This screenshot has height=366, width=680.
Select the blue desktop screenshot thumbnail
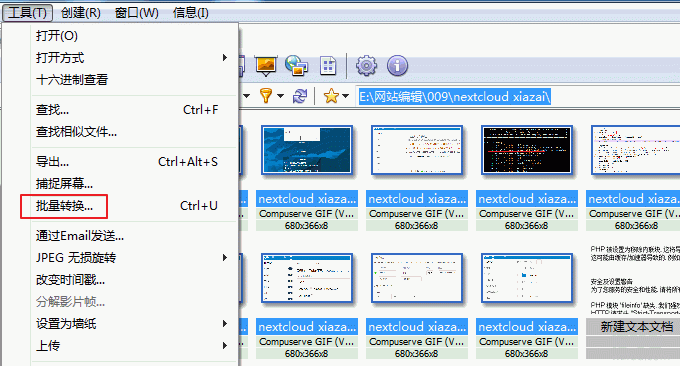click(307, 150)
